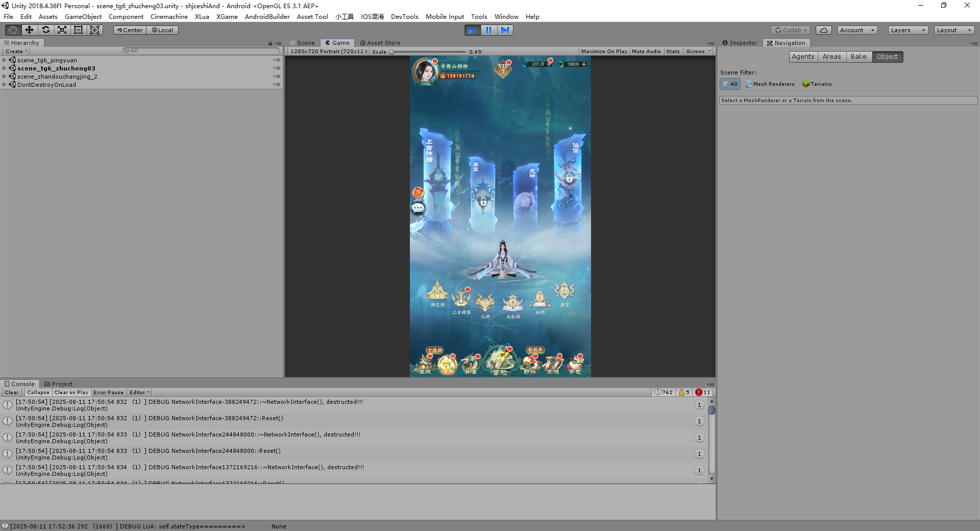Click the 冒险 center bottom icon
The image size is (980, 531).
(500, 361)
